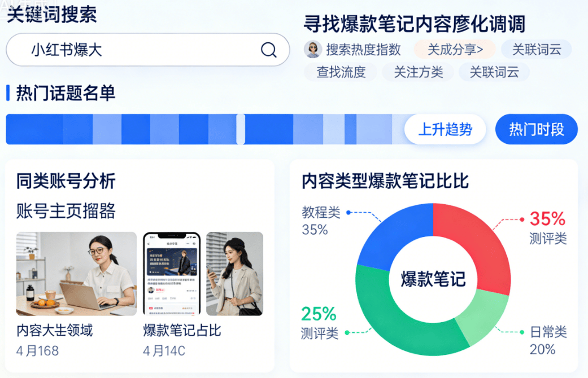Open the phone screenshot thumbnail
The image size is (588, 378).
pos(172,274)
